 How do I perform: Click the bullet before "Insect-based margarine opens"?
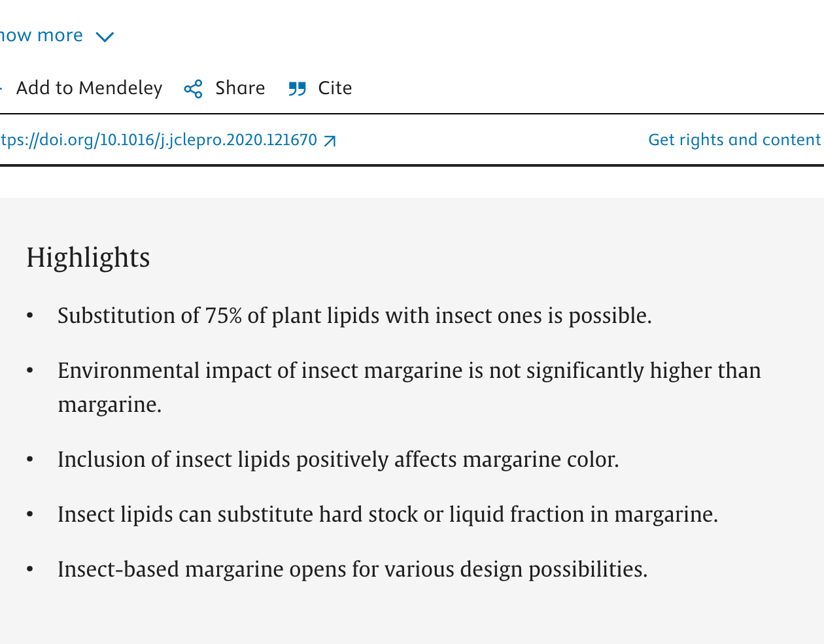[30, 569]
